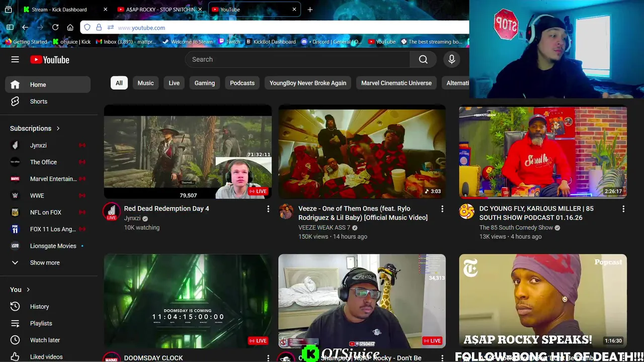Open Shorts in the sidebar
This screenshot has height=362, width=644.
[48, 102]
